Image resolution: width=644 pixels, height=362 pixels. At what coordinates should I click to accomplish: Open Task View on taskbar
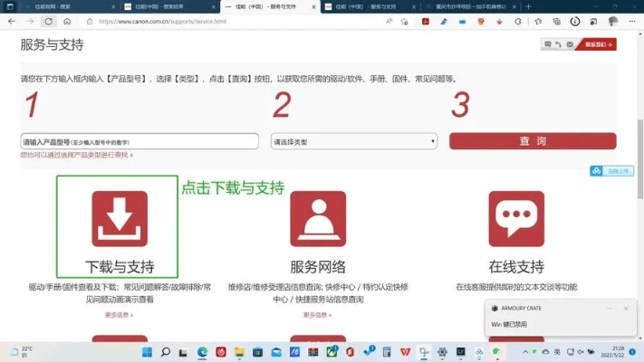pyautogui.click(x=184, y=352)
